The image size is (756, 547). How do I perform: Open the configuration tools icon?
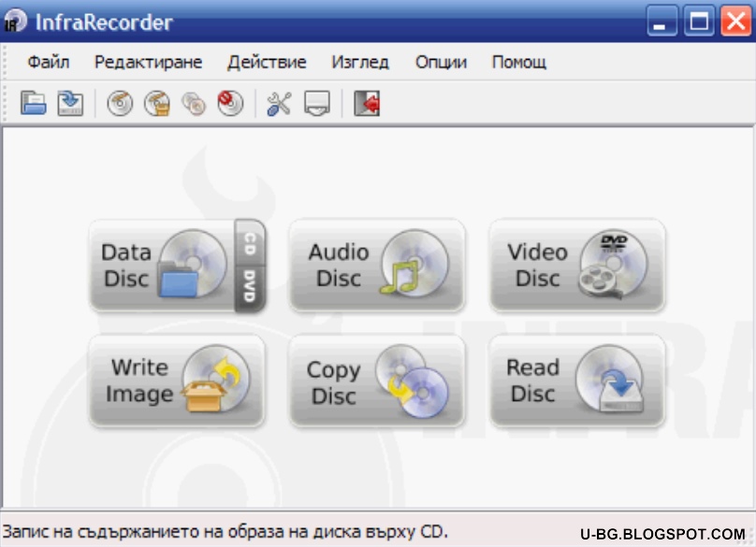(279, 103)
